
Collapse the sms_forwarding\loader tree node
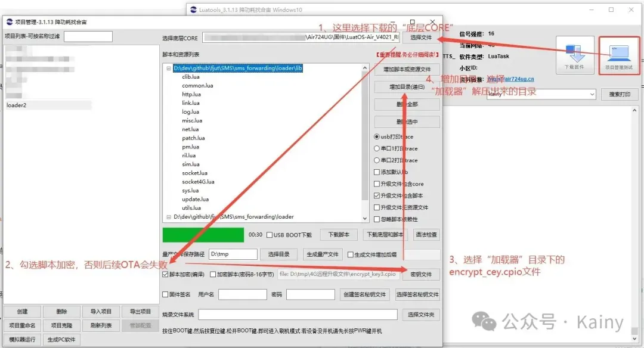169,217
